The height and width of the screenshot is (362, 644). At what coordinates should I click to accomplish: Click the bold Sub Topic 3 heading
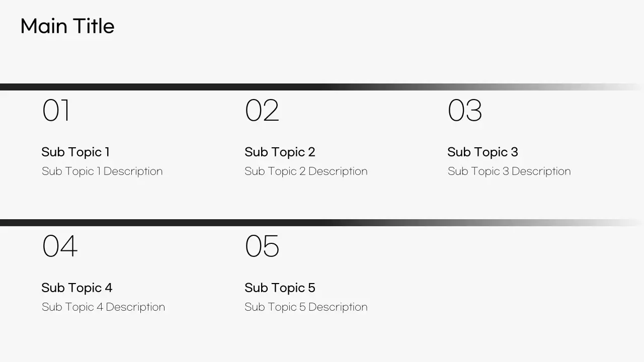click(482, 152)
